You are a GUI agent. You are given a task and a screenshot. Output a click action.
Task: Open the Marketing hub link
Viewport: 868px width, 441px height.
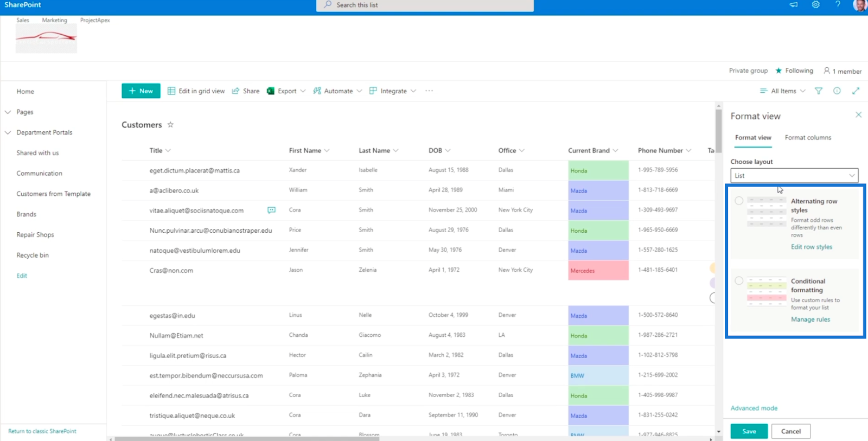click(55, 20)
